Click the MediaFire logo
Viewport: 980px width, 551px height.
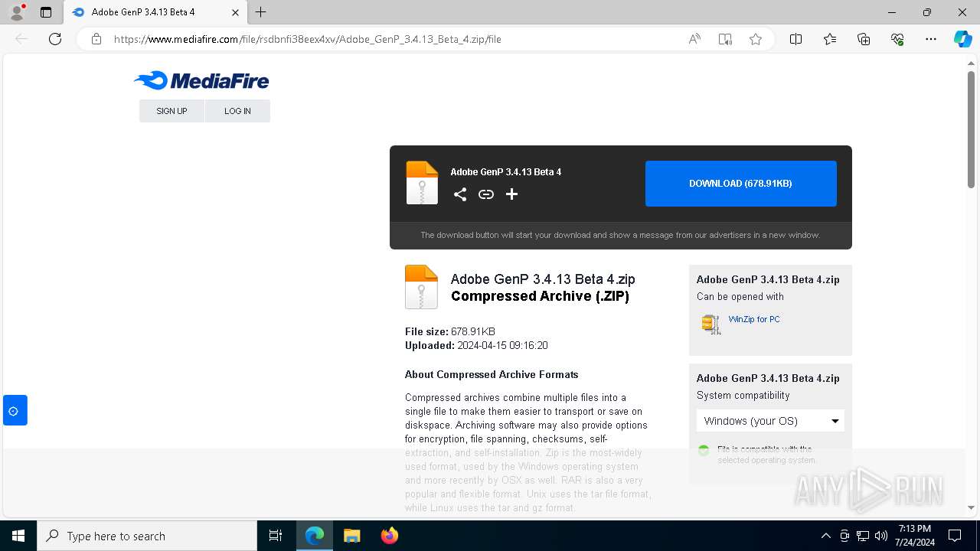[x=201, y=80]
